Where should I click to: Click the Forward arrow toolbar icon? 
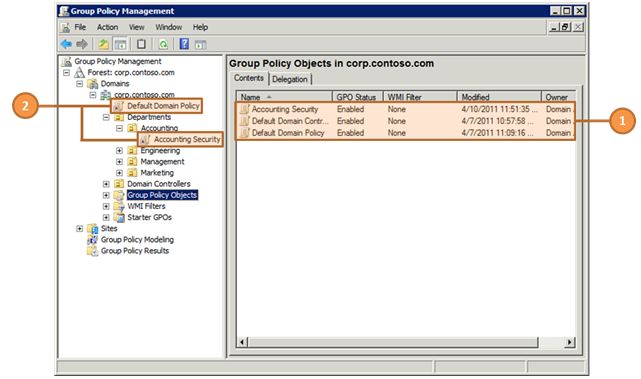(x=82, y=44)
